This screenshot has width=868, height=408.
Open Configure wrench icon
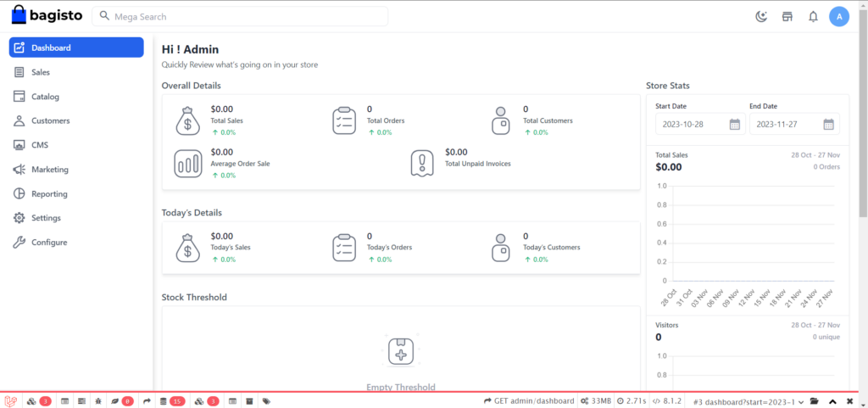pyautogui.click(x=19, y=243)
